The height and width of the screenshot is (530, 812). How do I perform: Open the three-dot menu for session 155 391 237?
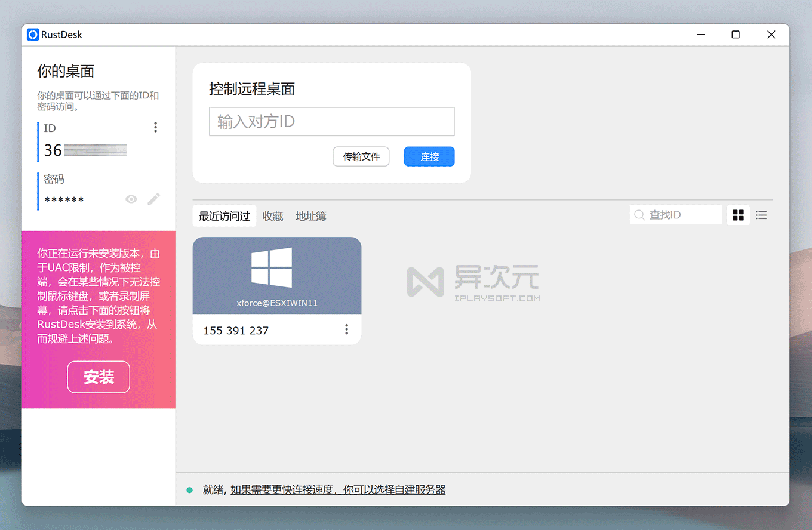[346, 329]
